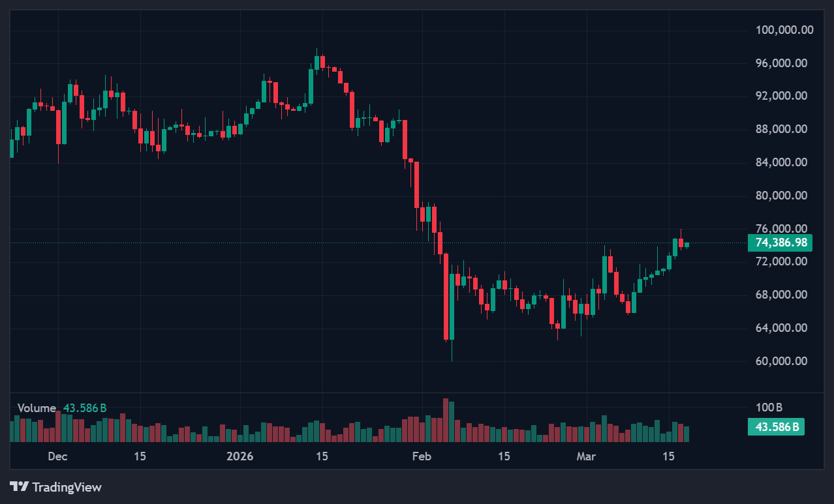The height and width of the screenshot is (504, 834).
Task: Click the green 43.586 B volume axis tag
Action: point(775,428)
